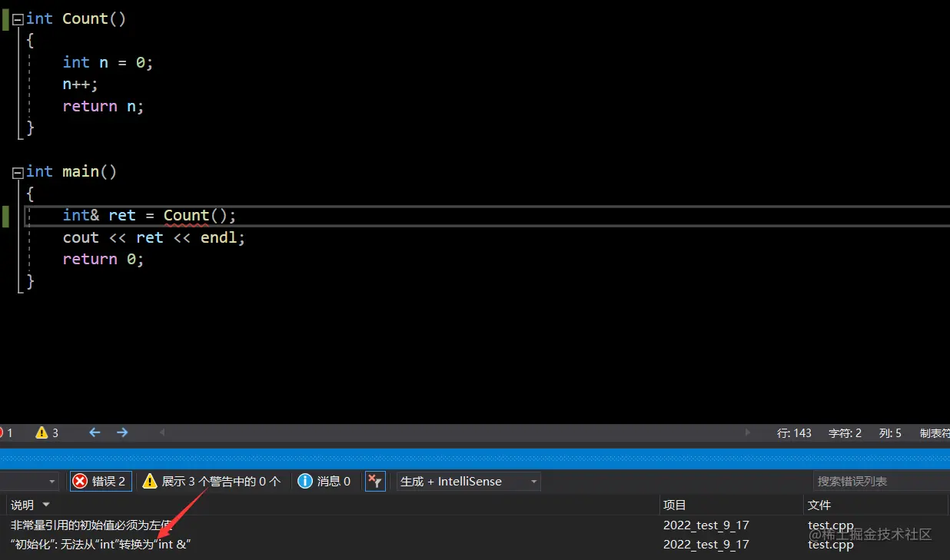The height and width of the screenshot is (560, 950).
Task: Select the 非常量引用的初始值必须为左值 error row
Action: (x=475, y=525)
